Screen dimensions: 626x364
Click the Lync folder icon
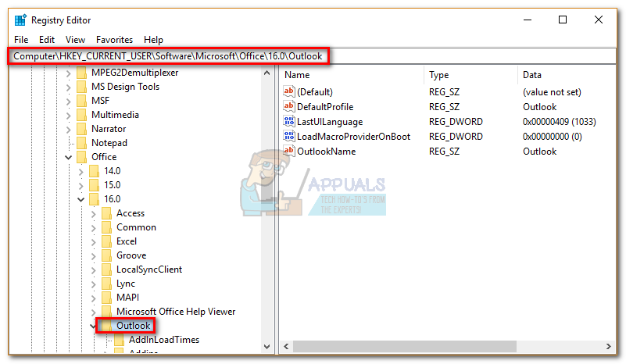pos(106,284)
